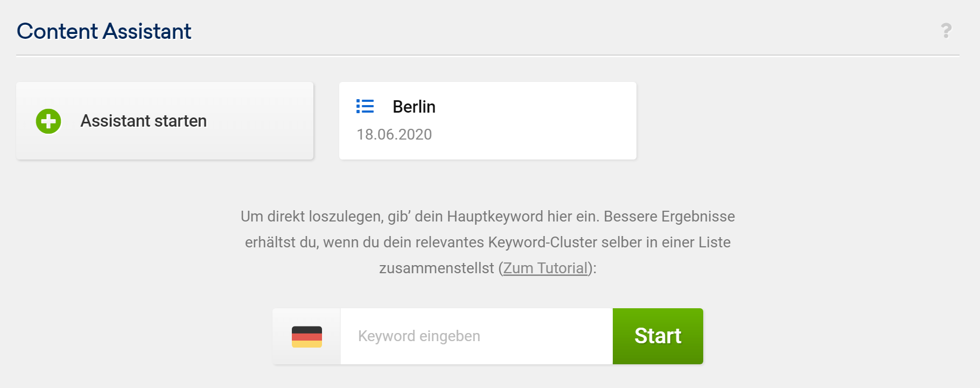
Task: Hit the green Start button
Action: [x=657, y=336]
